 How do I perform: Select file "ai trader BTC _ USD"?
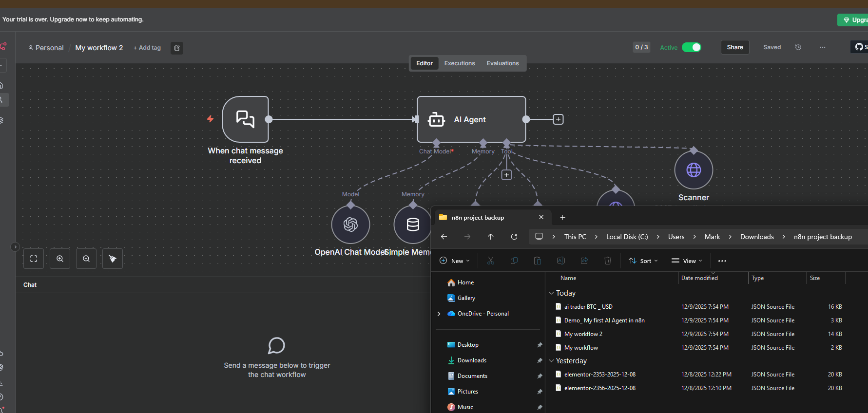click(x=588, y=307)
